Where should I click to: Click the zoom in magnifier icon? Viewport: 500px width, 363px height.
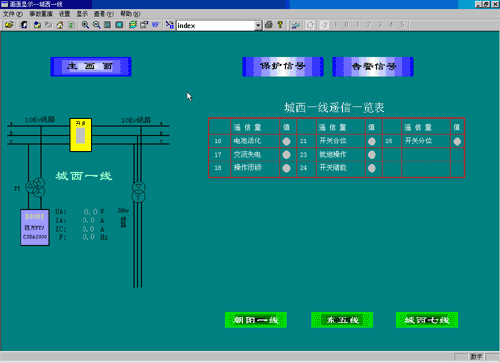click(85, 25)
